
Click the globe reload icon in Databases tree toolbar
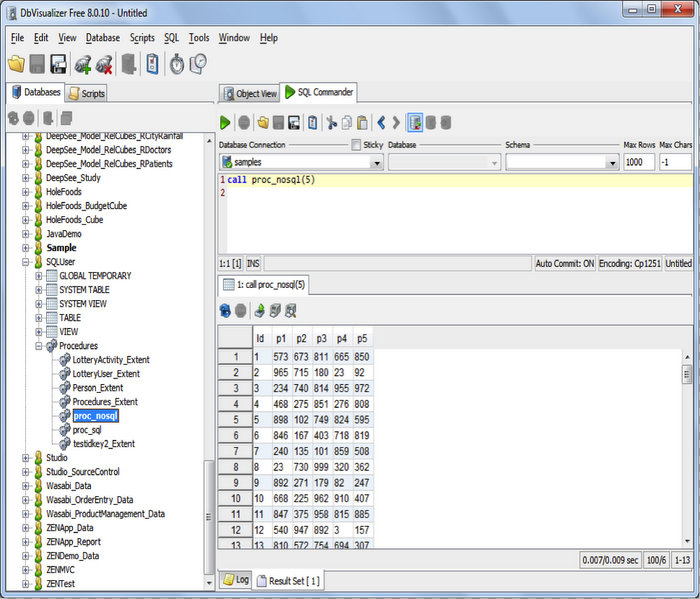point(13,118)
